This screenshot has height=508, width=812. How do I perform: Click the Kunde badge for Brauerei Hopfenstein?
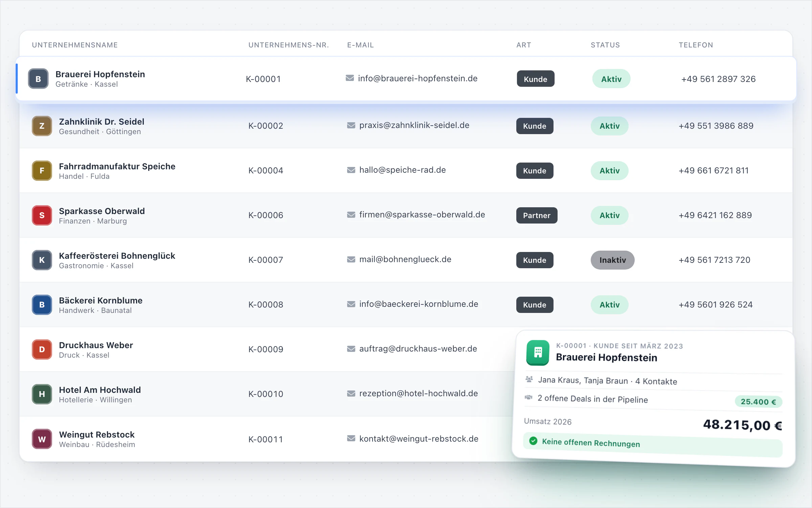[x=536, y=79]
